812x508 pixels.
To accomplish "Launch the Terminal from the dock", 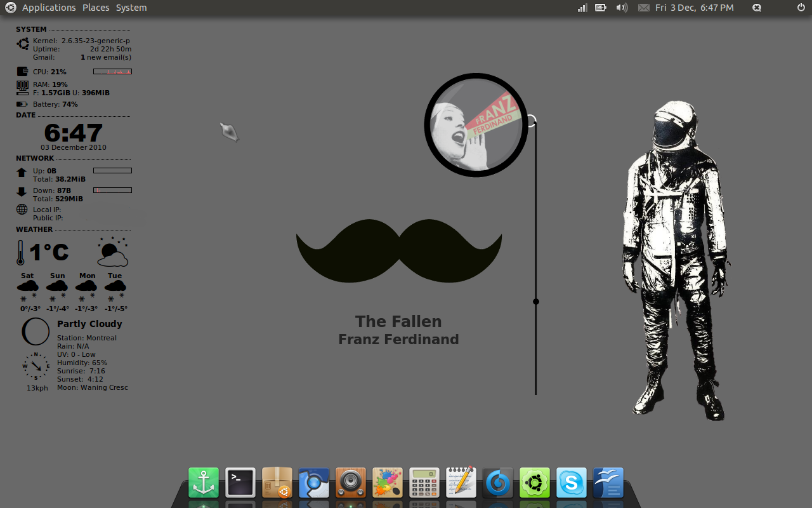I will 240,483.
